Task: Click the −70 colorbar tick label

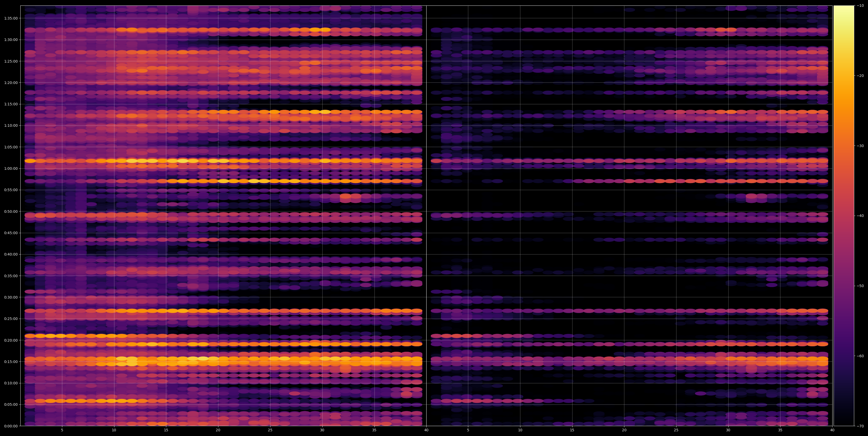Action: click(x=860, y=426)
